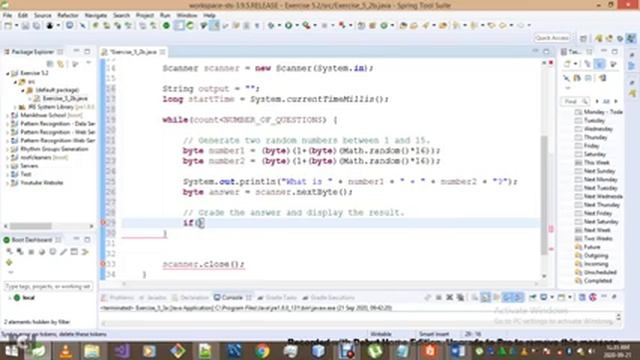Open the Navigate menu
This screenshot has width=640, height=360.
pos(96,15)
